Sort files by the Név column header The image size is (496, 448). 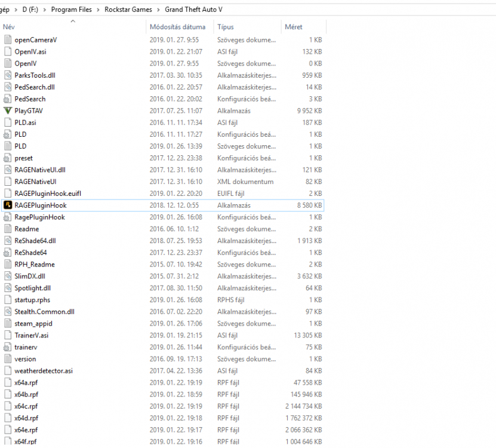[x=9, y=27]
